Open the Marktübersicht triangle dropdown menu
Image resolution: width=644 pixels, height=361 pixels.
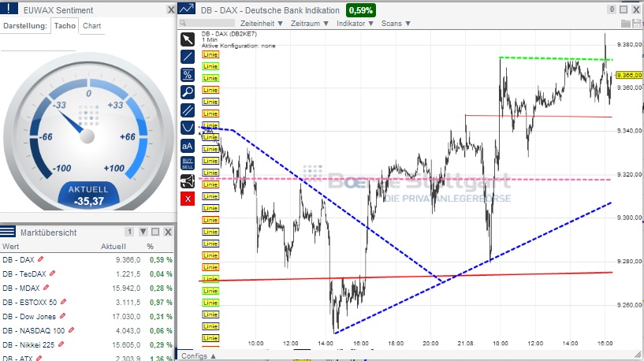143,232
